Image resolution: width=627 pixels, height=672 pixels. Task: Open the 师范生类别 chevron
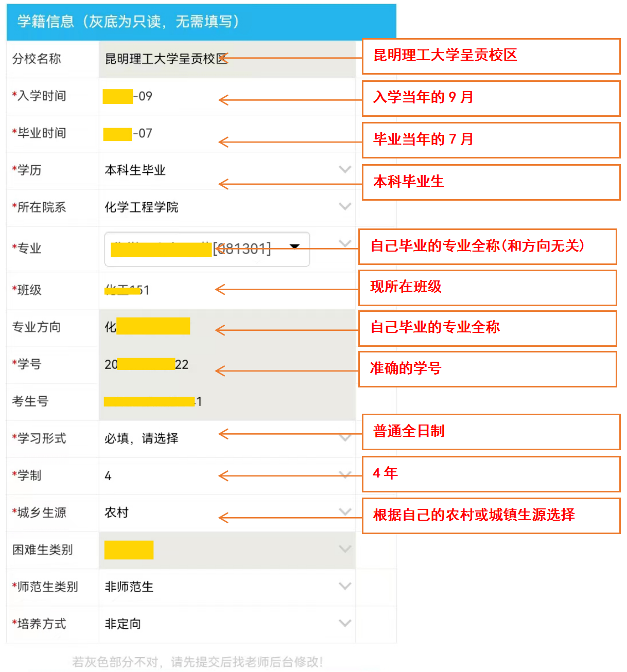pyautogui.click(x=345, y=586)
